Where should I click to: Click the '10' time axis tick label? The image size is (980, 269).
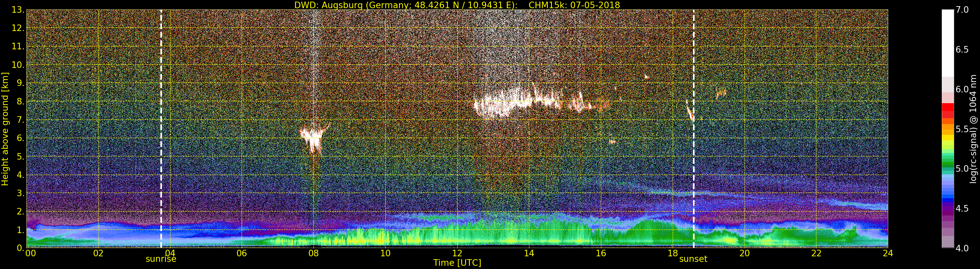point(385,253)
